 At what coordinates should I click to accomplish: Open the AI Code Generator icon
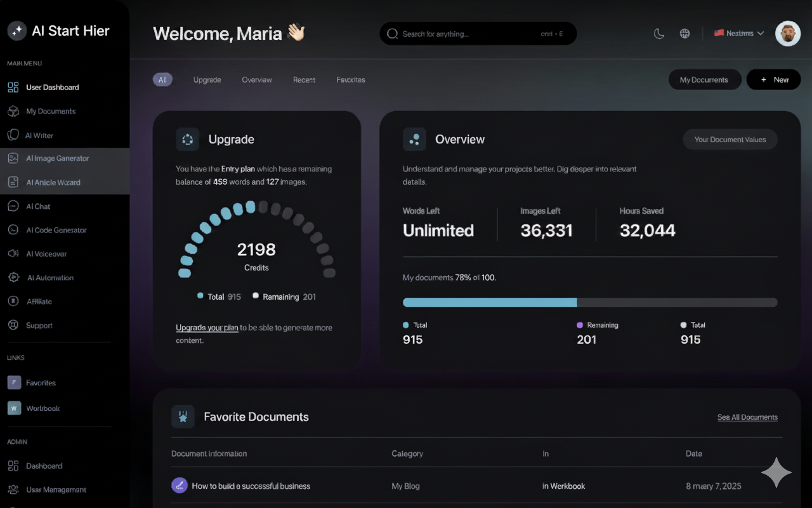point(13,230)
